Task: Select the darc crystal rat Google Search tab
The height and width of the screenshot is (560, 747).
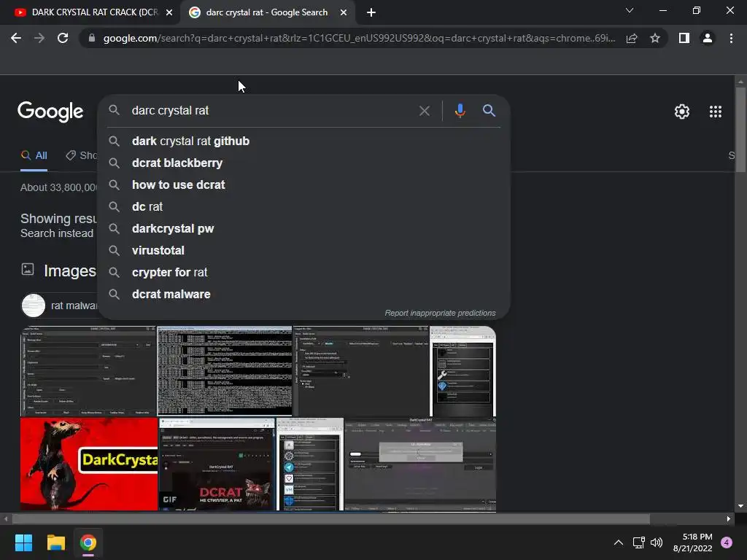Action: 267,12
